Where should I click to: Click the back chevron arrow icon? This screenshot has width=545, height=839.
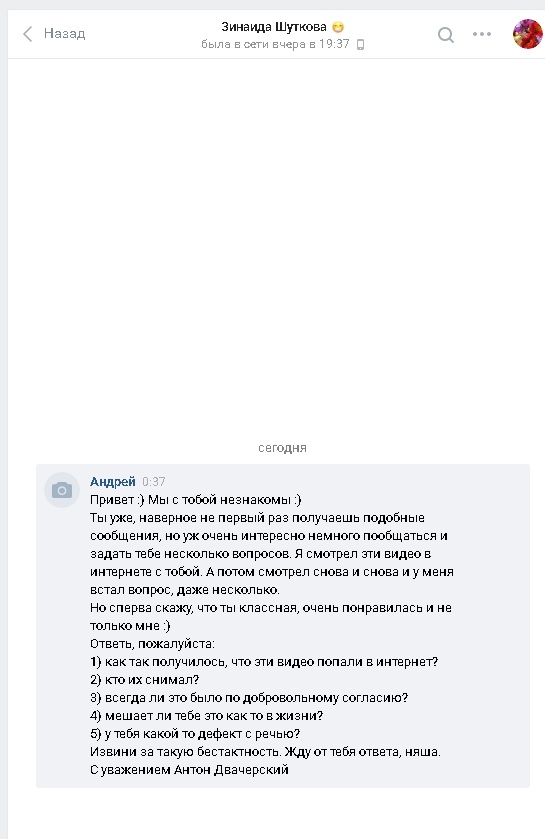28,34
